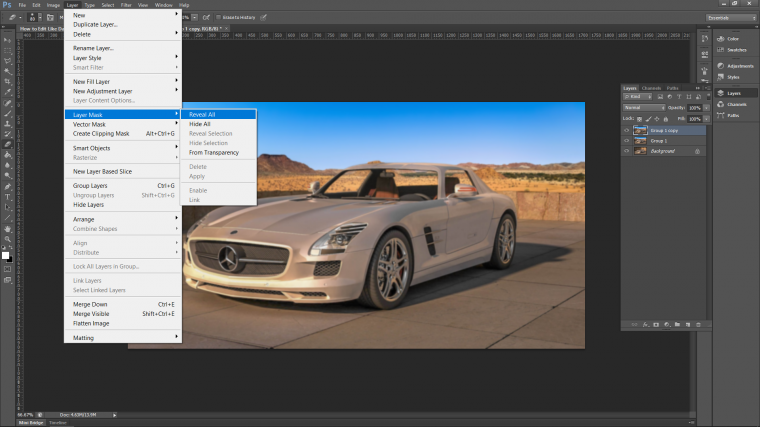Select the Dodge tool
The width and height of the screenshot is (760, 427).
(7, 175)
